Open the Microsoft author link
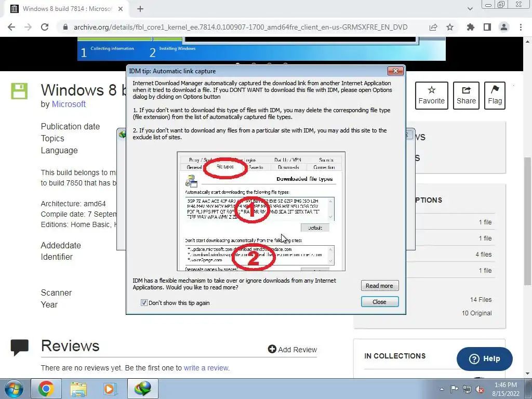The width and height of the screenshot is (532, 399). tap(69, 104)
